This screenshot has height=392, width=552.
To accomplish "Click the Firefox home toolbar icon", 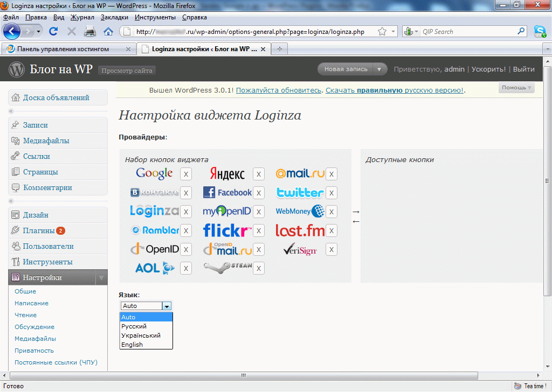I will pos(108,32).
